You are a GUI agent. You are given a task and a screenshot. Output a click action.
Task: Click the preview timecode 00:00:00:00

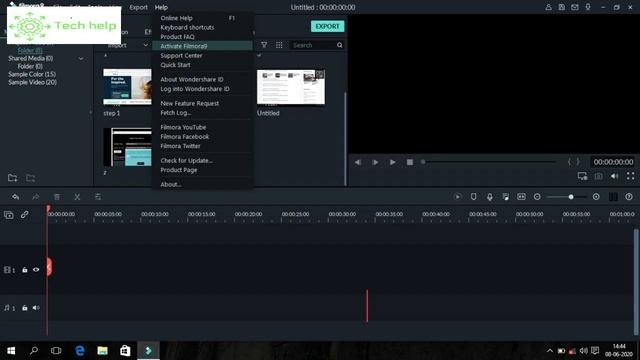click(x=613, y=162)
